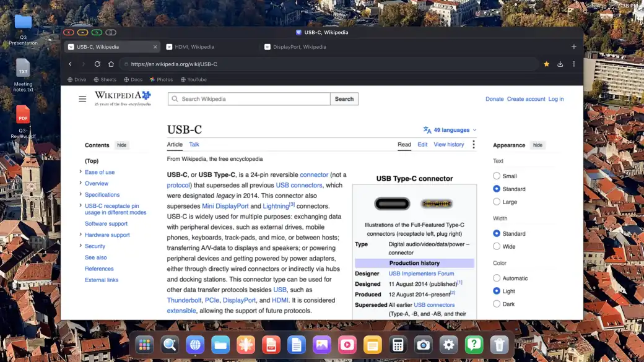Open the article's more options menu
The image size is (644, 362).
coord(474,144)
